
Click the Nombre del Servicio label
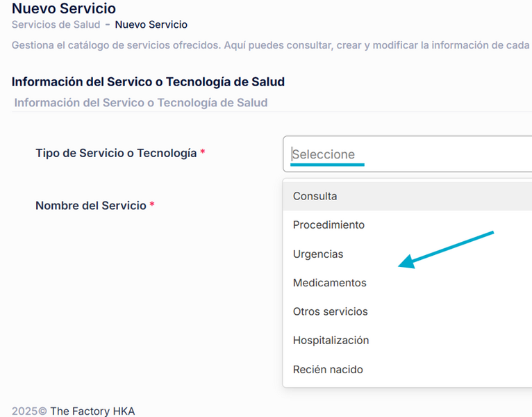point(90,206)
